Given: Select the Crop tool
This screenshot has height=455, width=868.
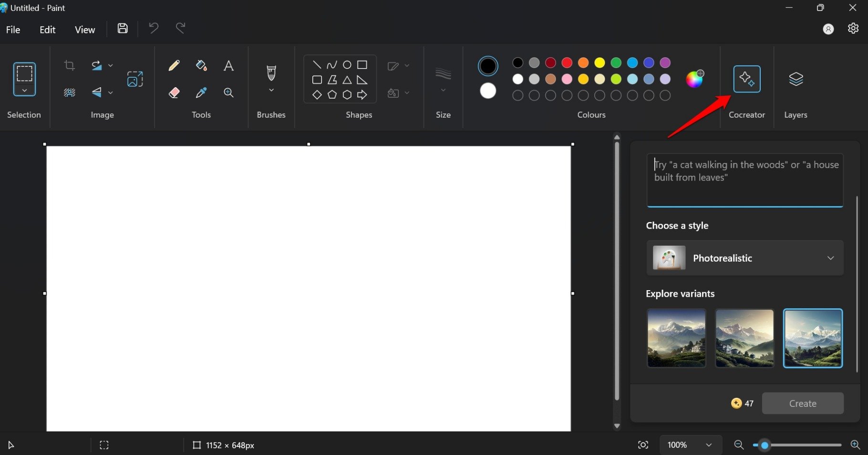Looking at the screenshot, I should 70,65.
